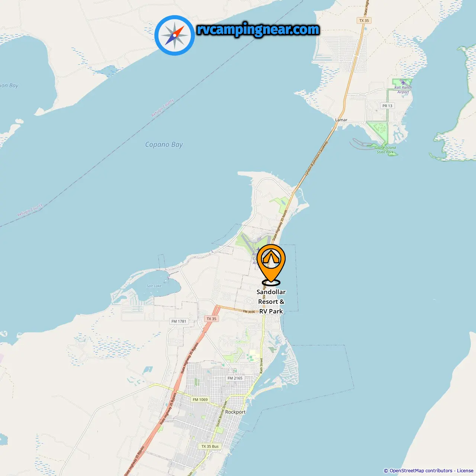Click the FM 2165 road shield

pos(235,378)
